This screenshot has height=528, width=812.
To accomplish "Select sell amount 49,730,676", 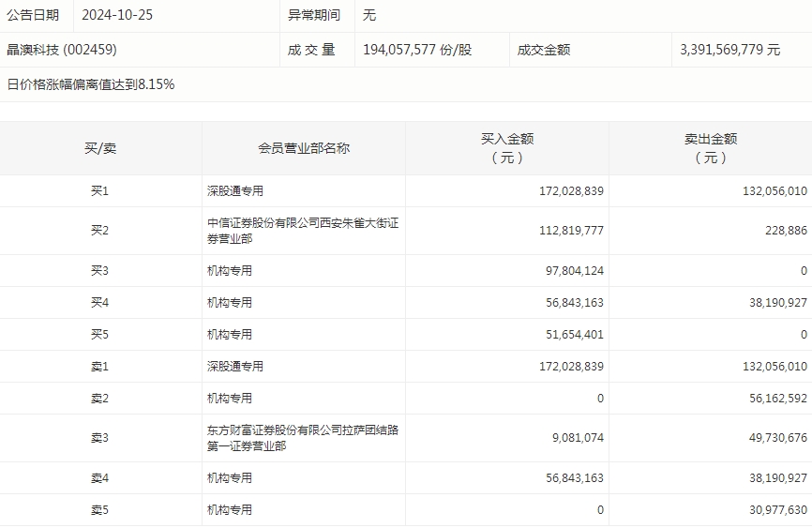I will coord(778,438).
